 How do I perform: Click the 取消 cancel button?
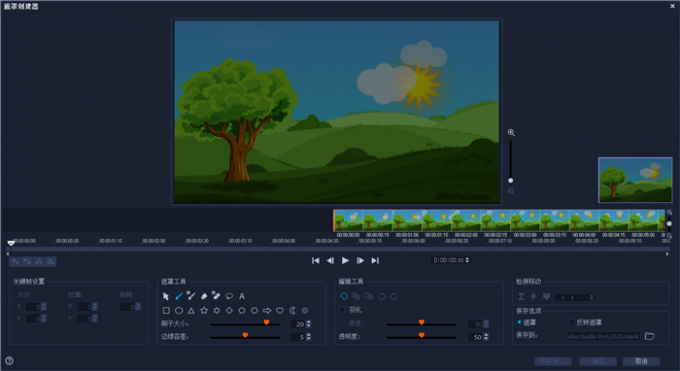(x=641, y=361)
